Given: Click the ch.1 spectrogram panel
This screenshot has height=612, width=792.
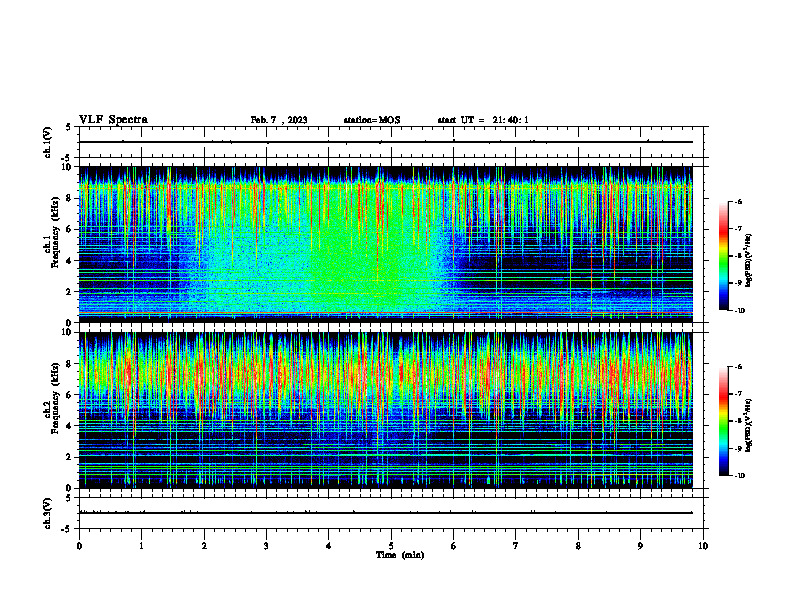Looking at the screenshot, I should pos(385,244).
